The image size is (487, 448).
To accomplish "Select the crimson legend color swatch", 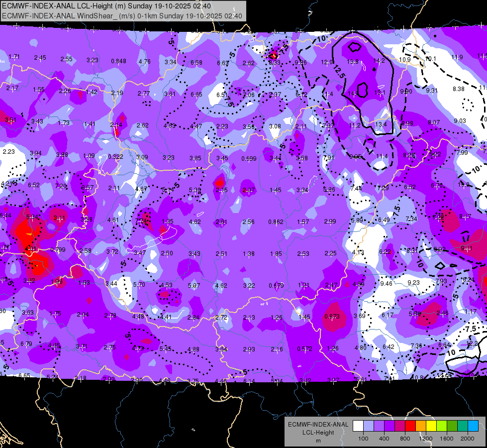I will (x=400, y=426).
